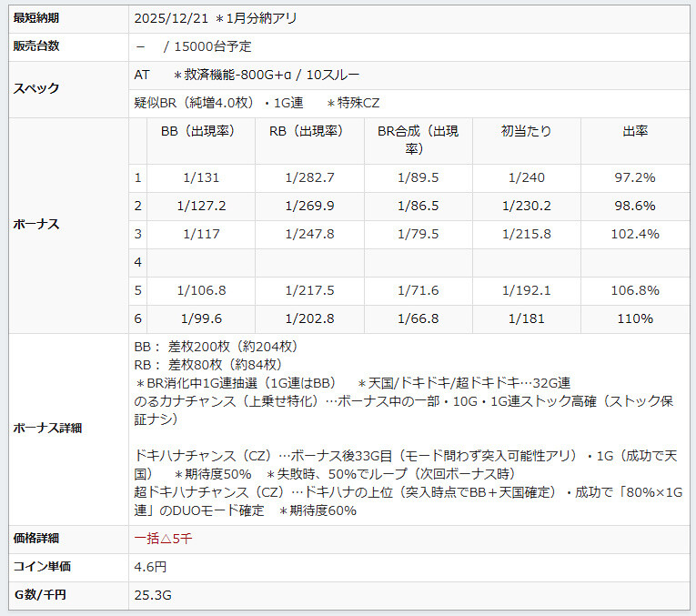
Task: Click the 初当たり column header
Action: click(527, 131)
